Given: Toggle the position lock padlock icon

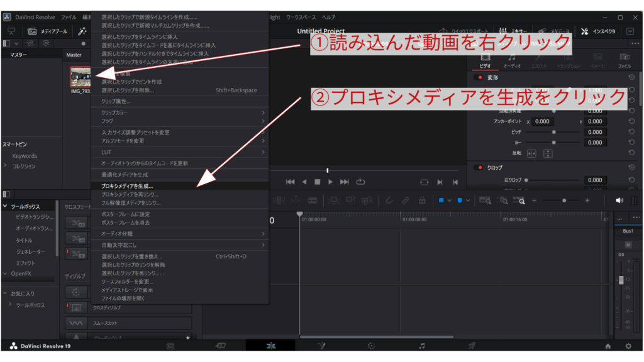Looking at the screenshot, I should click(422, 200).
